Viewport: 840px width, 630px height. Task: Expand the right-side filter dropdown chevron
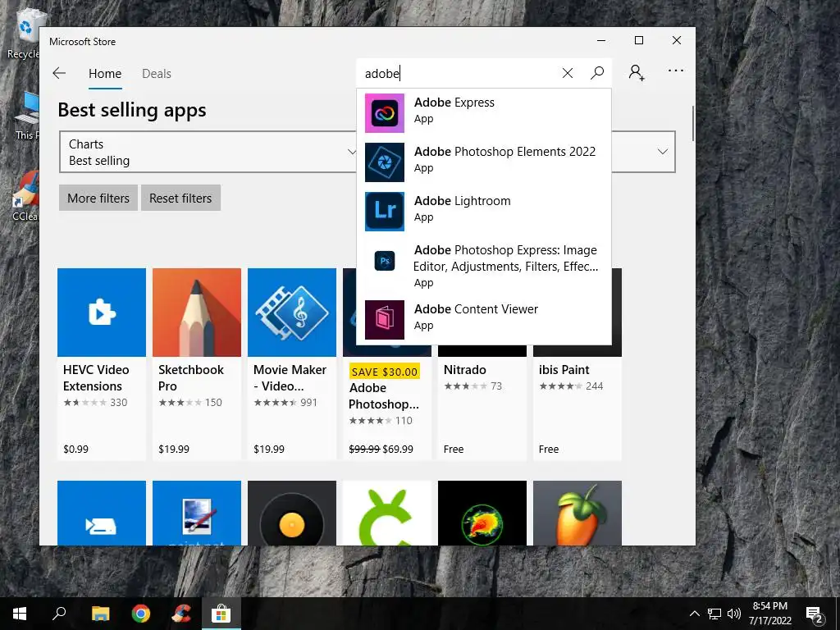pos(663,152)
